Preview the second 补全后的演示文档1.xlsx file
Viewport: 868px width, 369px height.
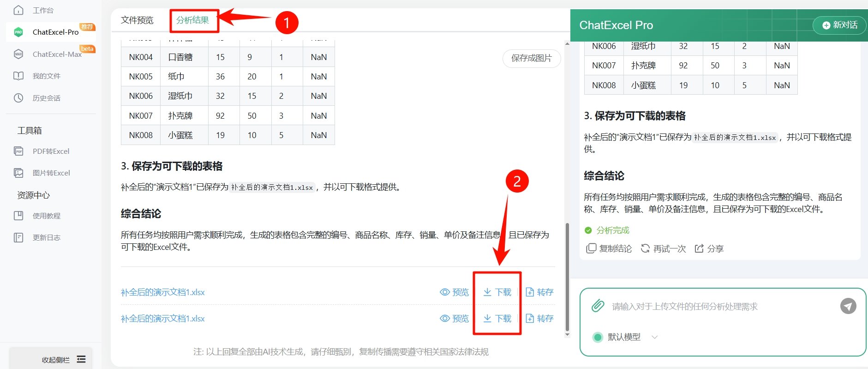point(454,318)
